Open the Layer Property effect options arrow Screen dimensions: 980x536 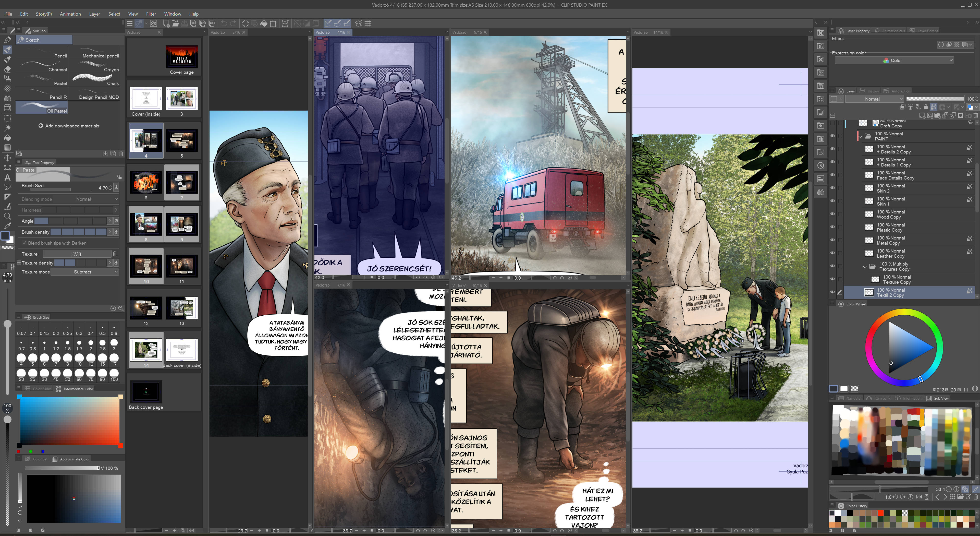pos(971,44)
